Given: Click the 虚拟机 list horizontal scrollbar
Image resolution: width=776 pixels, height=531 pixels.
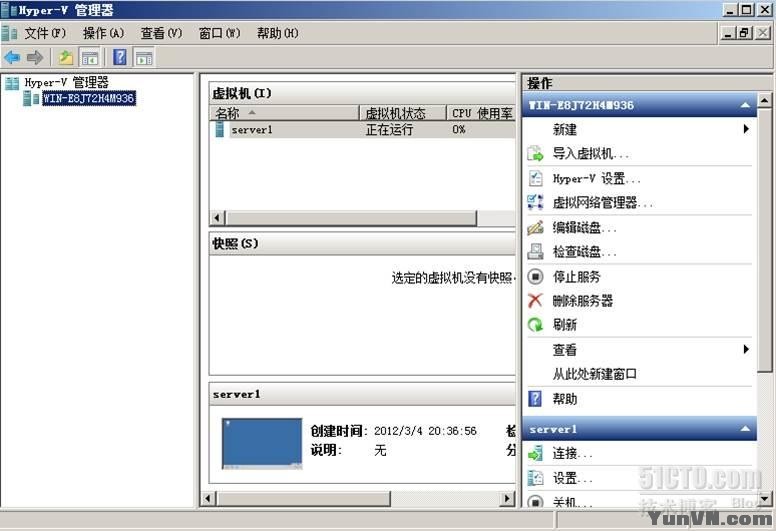Looking at the screenshot, I should [351, 218].
